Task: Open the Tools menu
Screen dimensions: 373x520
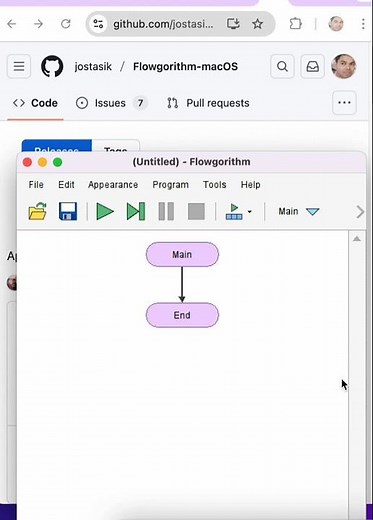Action: (x=215, y=185)
